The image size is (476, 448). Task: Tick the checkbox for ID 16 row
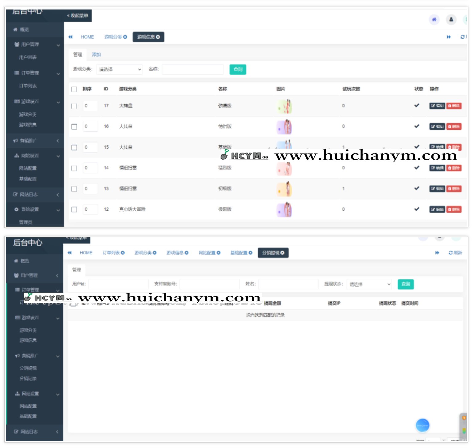coord(74,127)
